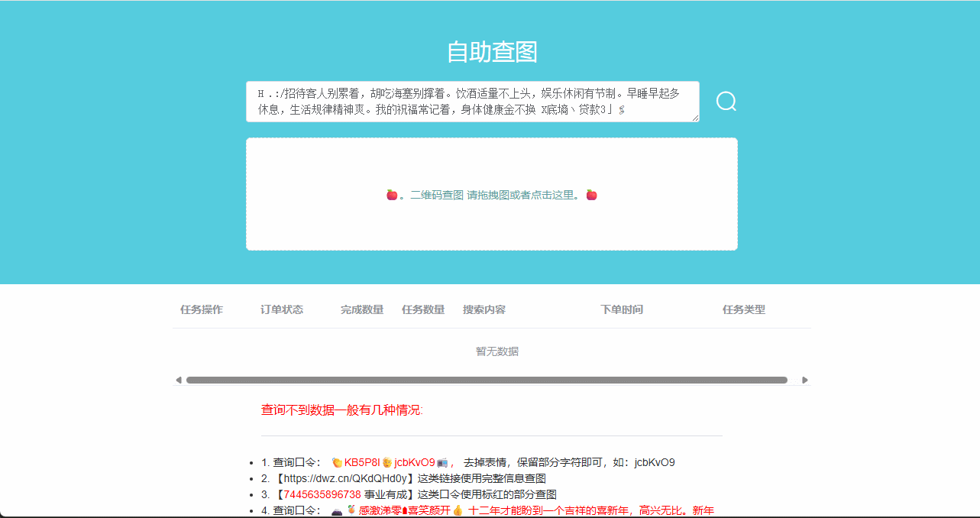Screen dimensions: 980x518
Task: Click emoji before KB5P8I code
Action: (337, 462)
